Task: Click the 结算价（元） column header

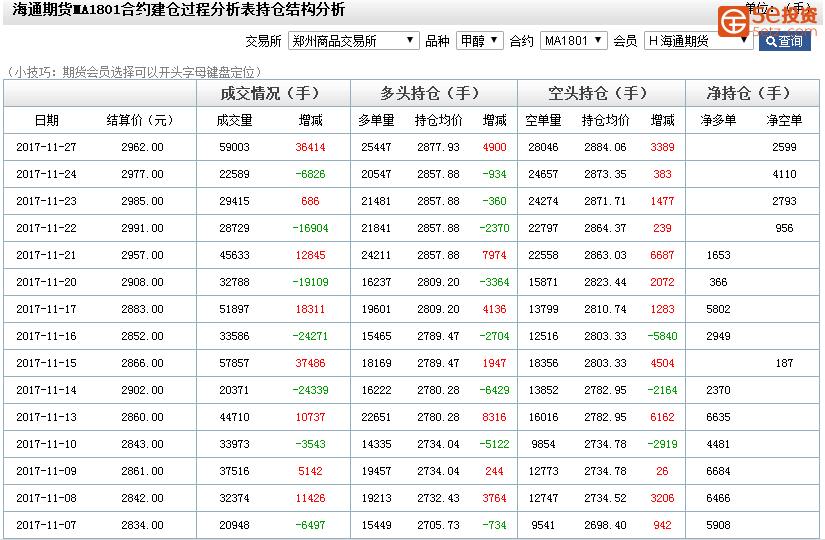Action: coord(140,121)
